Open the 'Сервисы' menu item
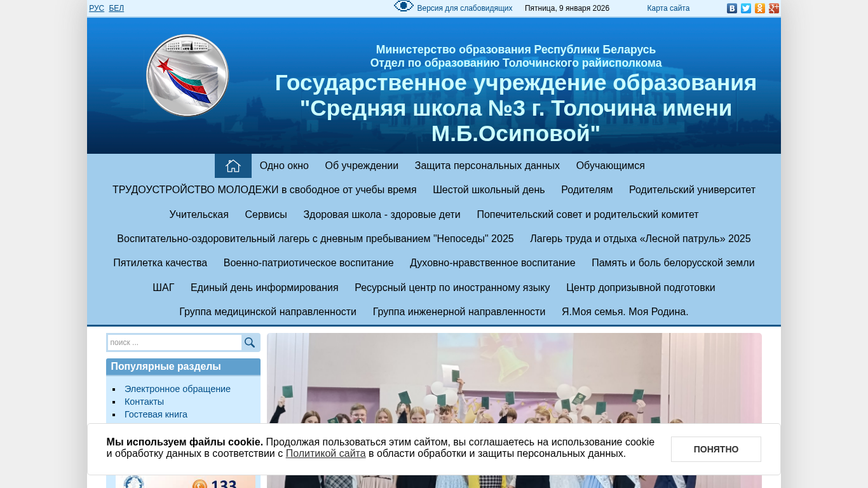 point(266,215)
